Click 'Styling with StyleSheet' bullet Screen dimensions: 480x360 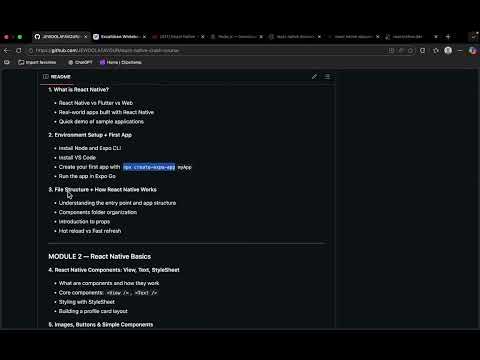[x=87, y=302]
